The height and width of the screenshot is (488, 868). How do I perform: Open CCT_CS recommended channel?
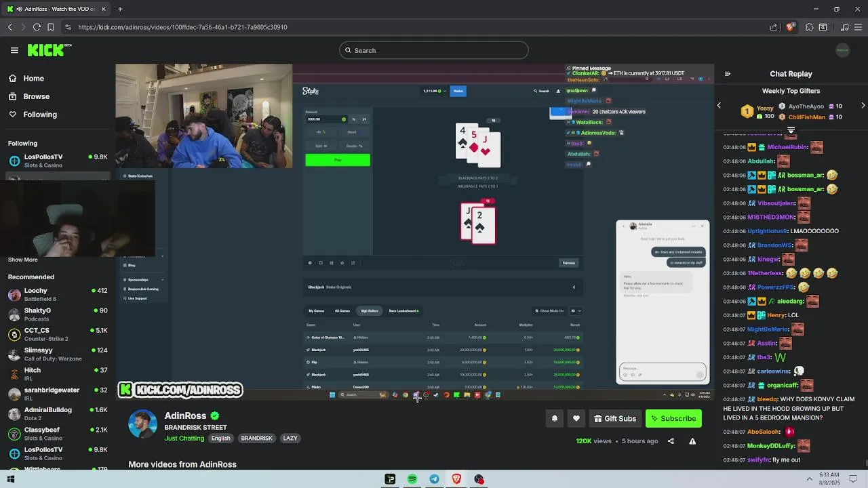58,334
